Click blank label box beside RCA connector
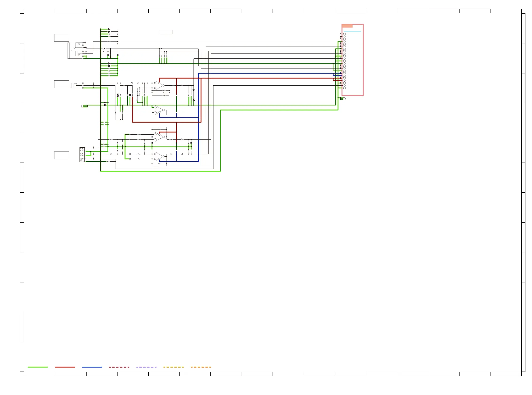532x395 pixels. point(61,155)
